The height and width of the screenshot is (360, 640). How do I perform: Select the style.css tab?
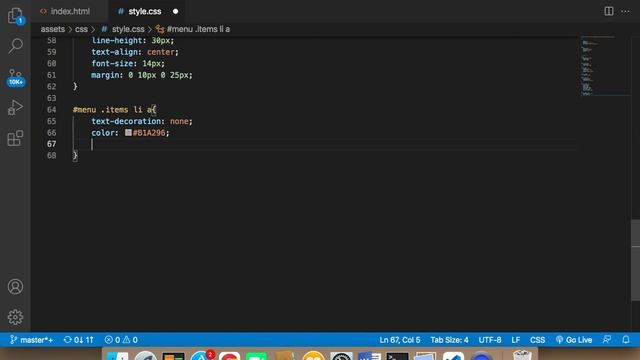tap(145, 11)
